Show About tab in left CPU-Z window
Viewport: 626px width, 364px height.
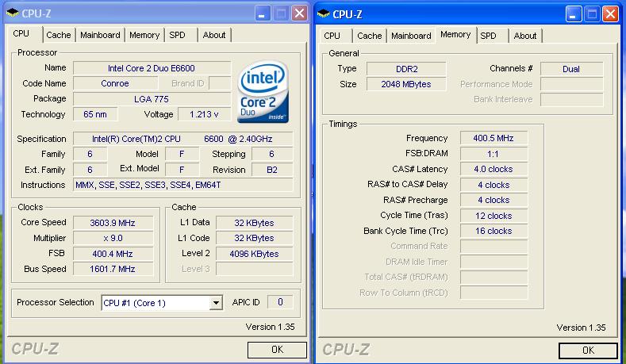point(214,35)
